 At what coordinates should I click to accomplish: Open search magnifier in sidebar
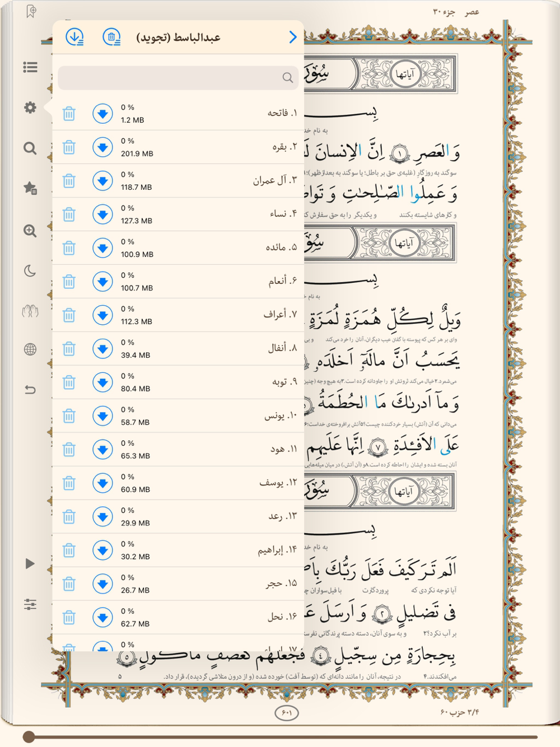30,148
